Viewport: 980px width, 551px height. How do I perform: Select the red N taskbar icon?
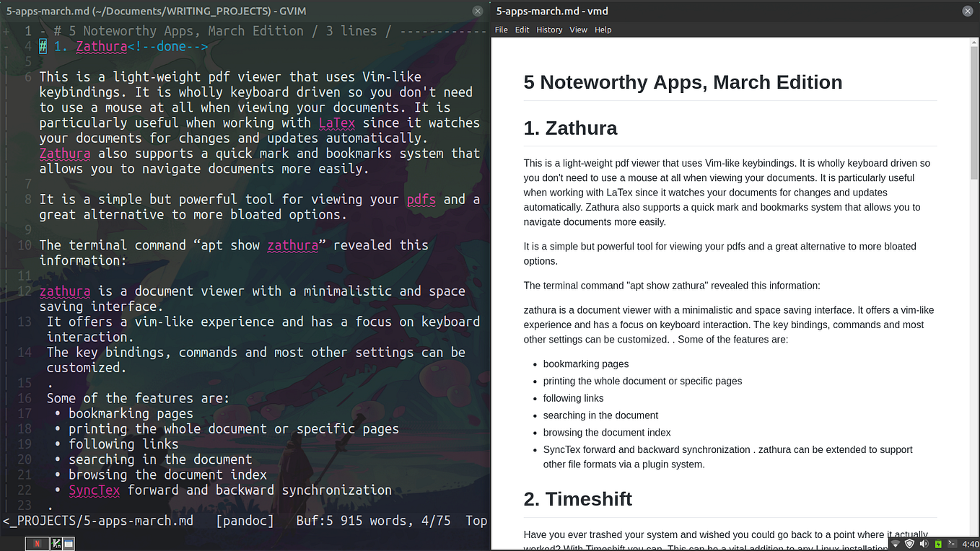coord(37,543)
